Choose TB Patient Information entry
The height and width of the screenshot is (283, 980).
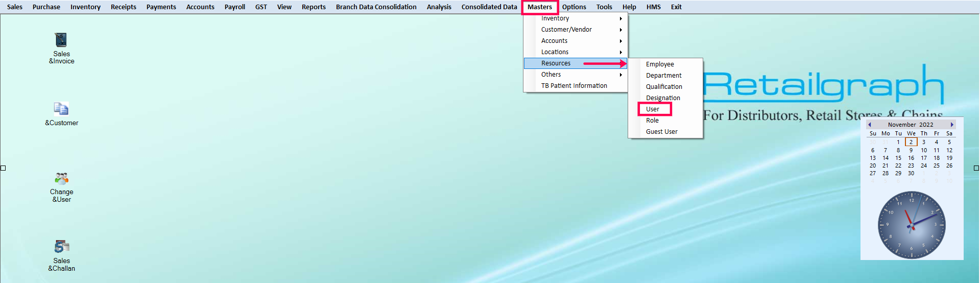pos(576,86)
